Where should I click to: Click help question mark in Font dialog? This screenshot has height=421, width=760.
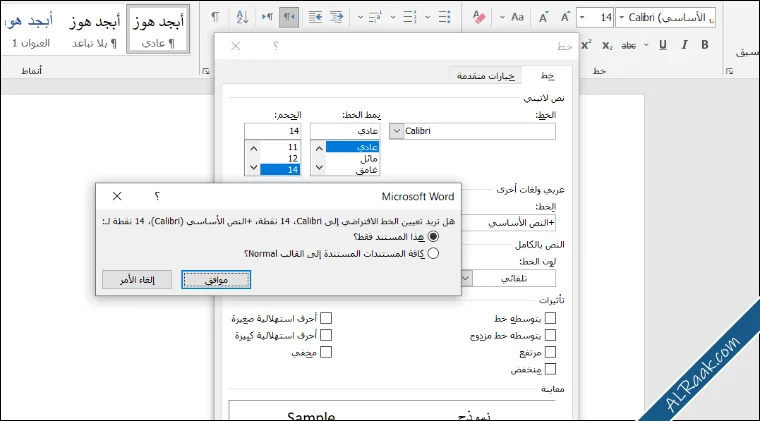coord(276,46)
